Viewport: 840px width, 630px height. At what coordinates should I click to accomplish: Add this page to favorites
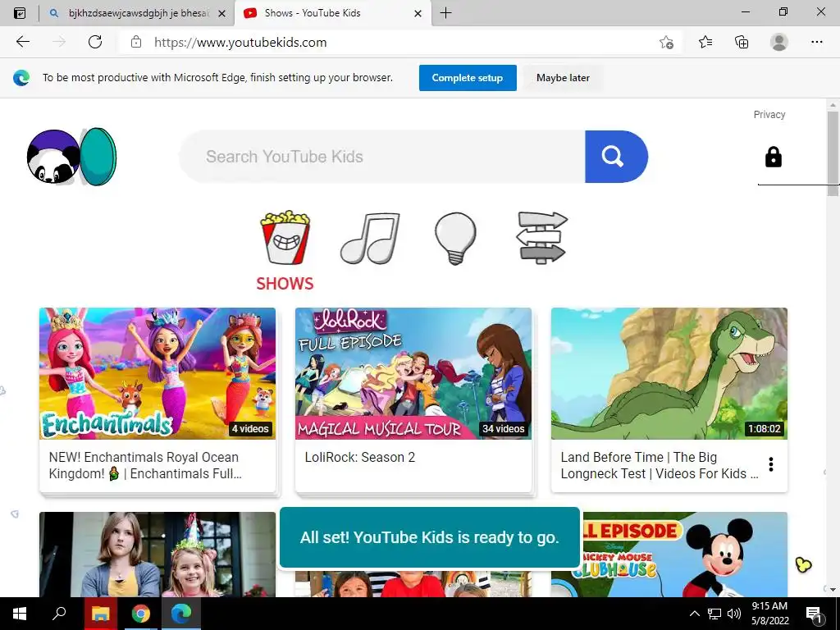click(666, 42)
